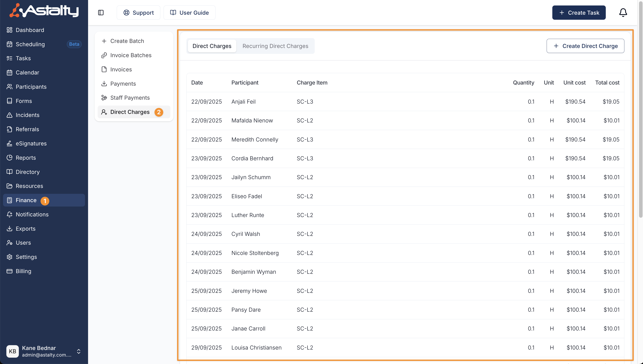Open Staff Payments in the finance menu
The height and width of the screenshot is (364, 643).
130,98
